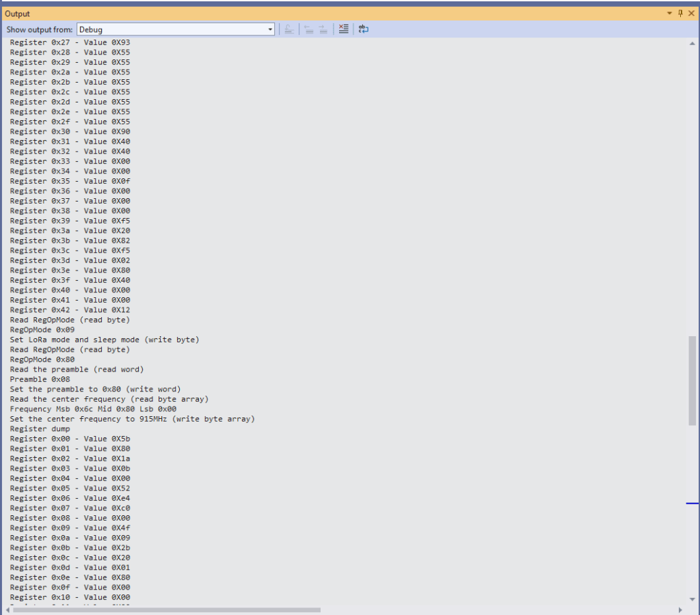Toggle word wrap in the Output toolbar
The image size is (700, 615).
(x=363, y=29)
